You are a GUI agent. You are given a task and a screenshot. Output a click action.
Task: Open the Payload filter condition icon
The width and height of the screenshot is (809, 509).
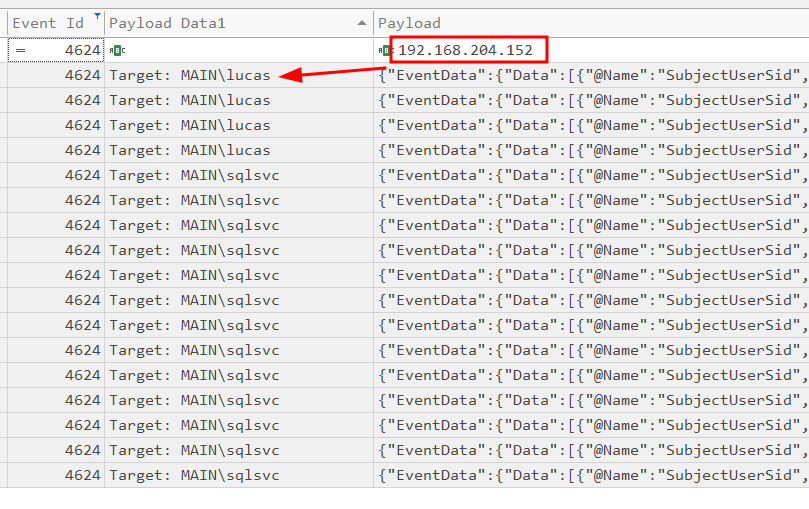pos(385,50)
